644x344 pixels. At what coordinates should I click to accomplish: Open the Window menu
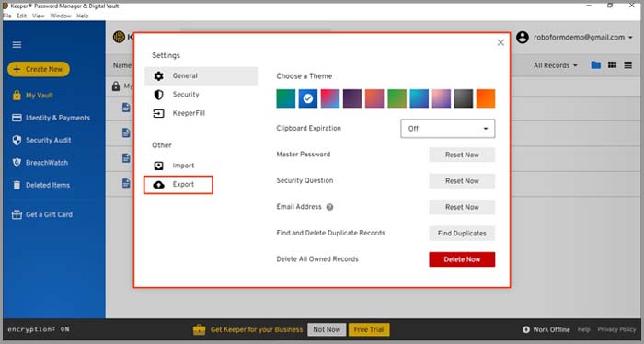(x=61, y=16)
